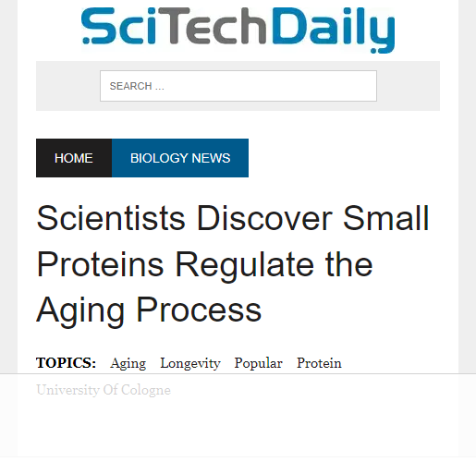Select the Longevity topic link
The width and height of the screenshot is (476, 462).
190,363
